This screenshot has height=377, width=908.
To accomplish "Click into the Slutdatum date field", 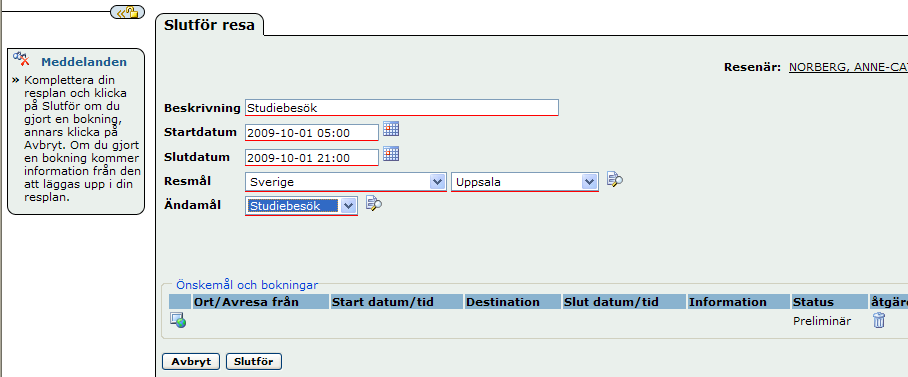I will [312, 158].
